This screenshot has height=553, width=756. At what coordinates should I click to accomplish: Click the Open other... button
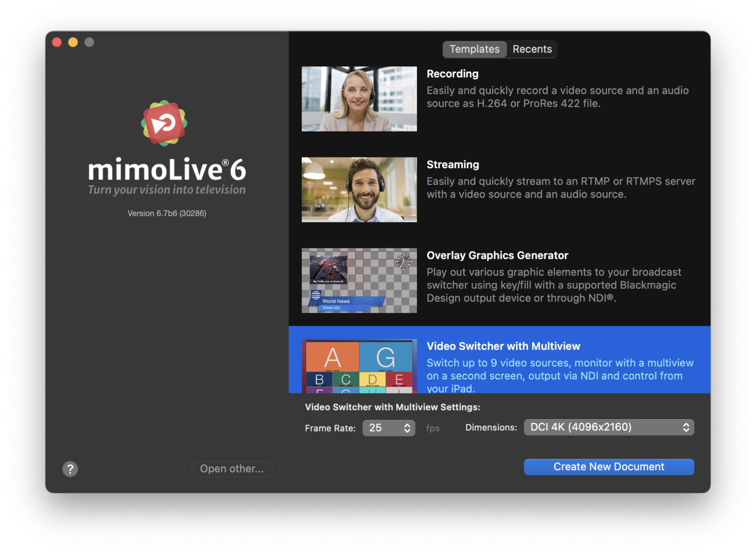click(x=231, y=469)
